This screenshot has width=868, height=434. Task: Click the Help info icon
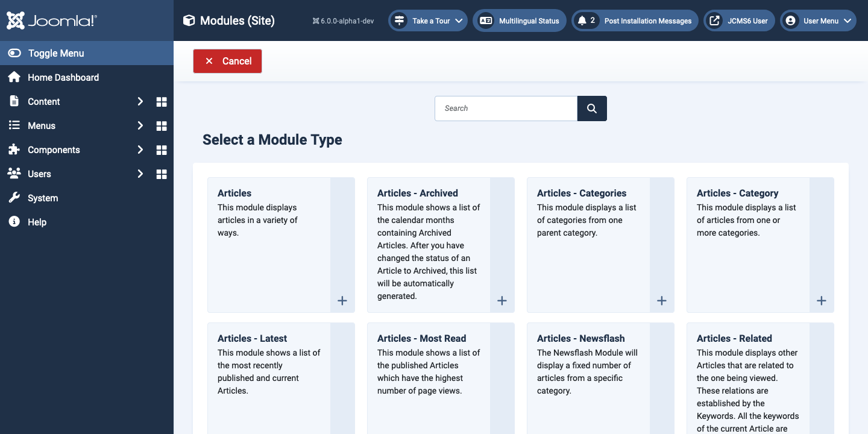coord(14,222)
